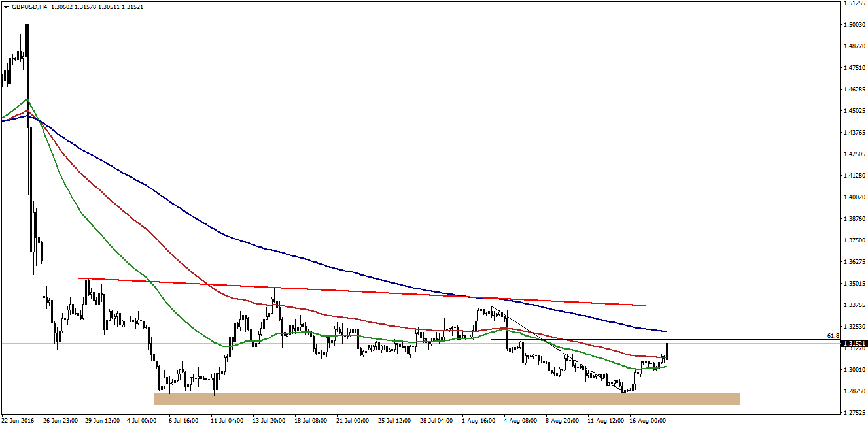
Task: Click the 11 Aug 12:00 time label
Action: coord(604,421)
